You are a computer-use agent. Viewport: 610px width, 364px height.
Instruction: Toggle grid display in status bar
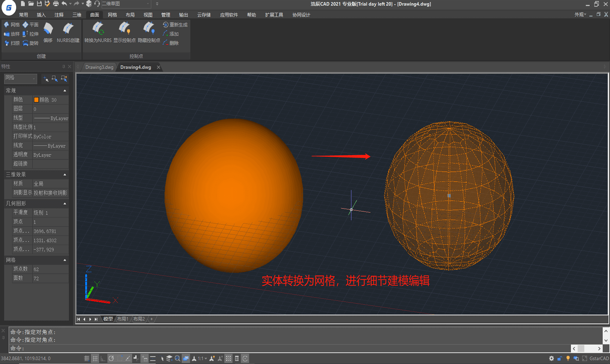[x=95, y=358]
